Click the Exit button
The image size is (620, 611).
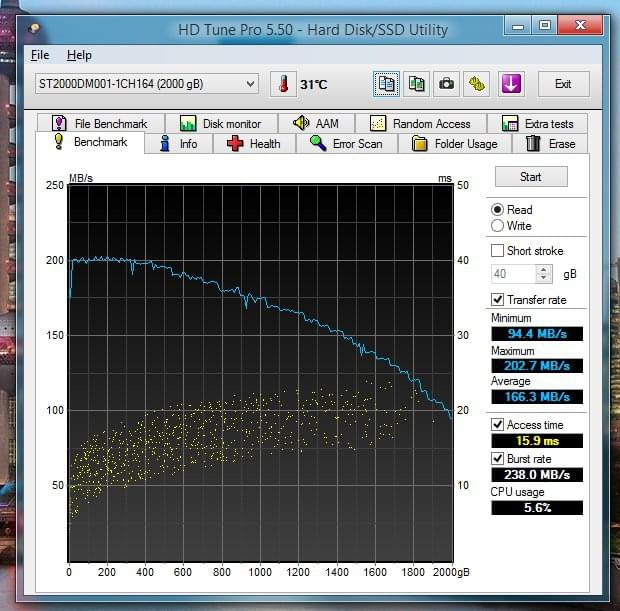[563, 84]
